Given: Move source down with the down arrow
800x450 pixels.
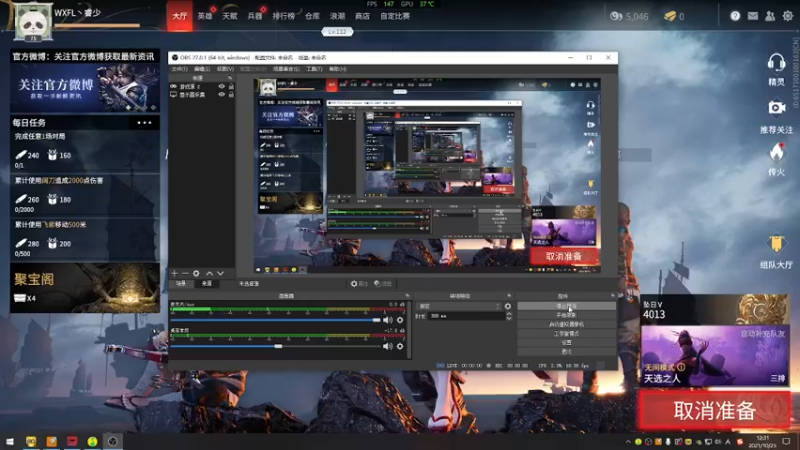Looking at the screenshot, I should point(220,273).
